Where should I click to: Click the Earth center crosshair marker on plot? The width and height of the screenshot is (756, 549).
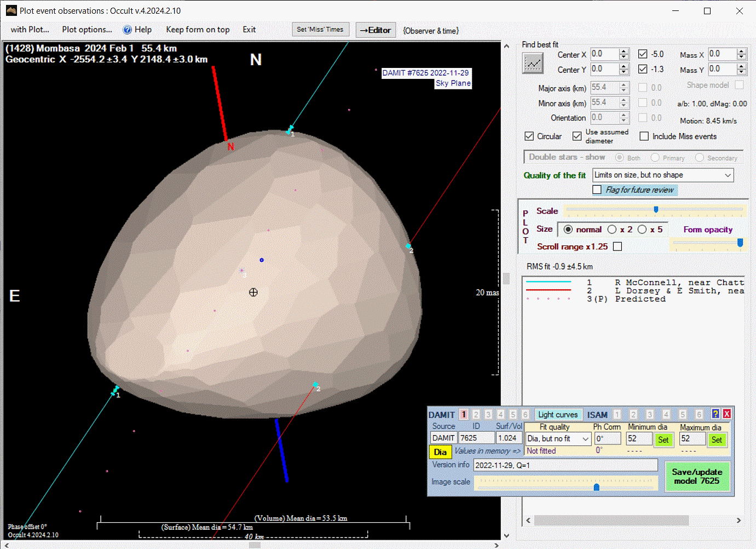253,293
